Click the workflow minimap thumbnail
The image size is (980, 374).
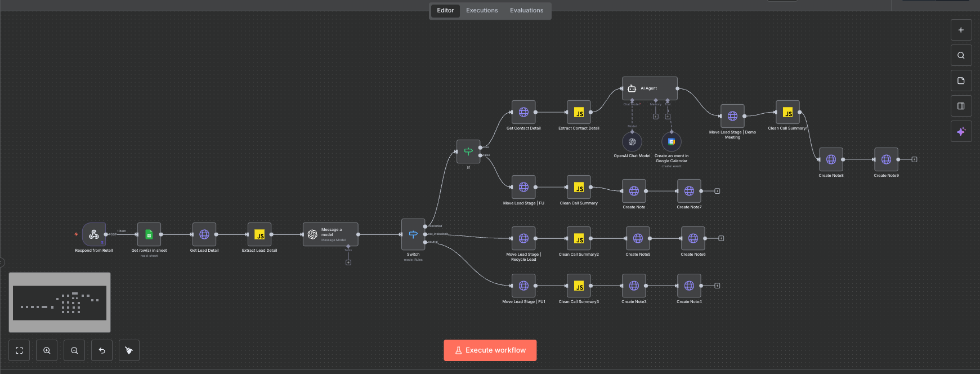[60, 302]
